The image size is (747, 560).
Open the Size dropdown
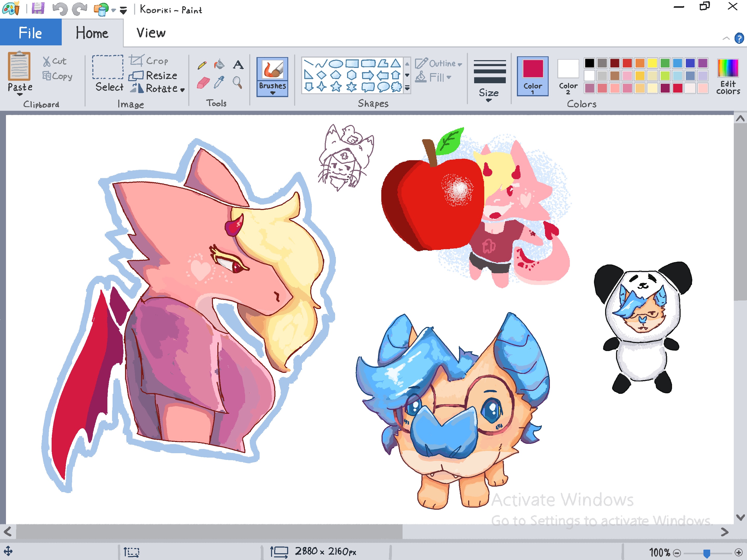(489, 95)
